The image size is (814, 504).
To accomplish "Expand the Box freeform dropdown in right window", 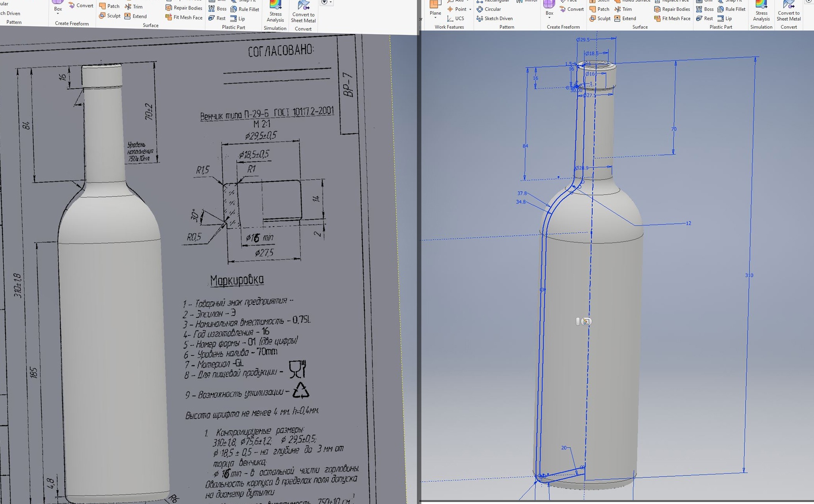I will pos(549,18).
